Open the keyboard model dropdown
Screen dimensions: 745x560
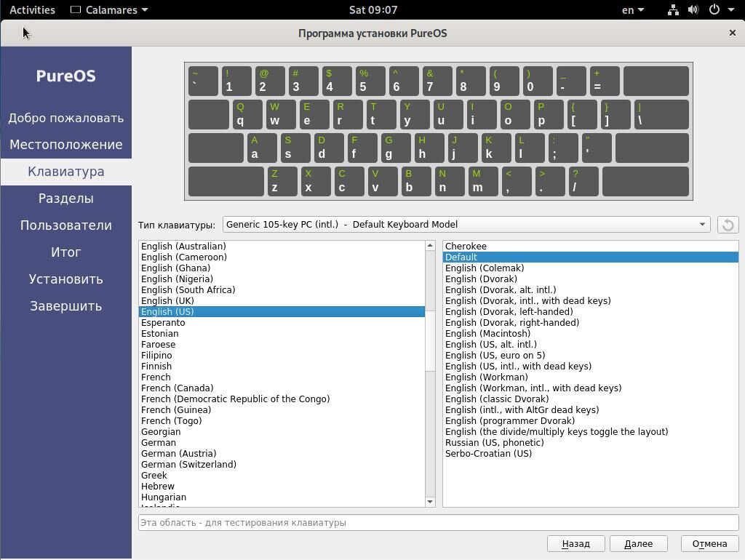click(466, 225)
